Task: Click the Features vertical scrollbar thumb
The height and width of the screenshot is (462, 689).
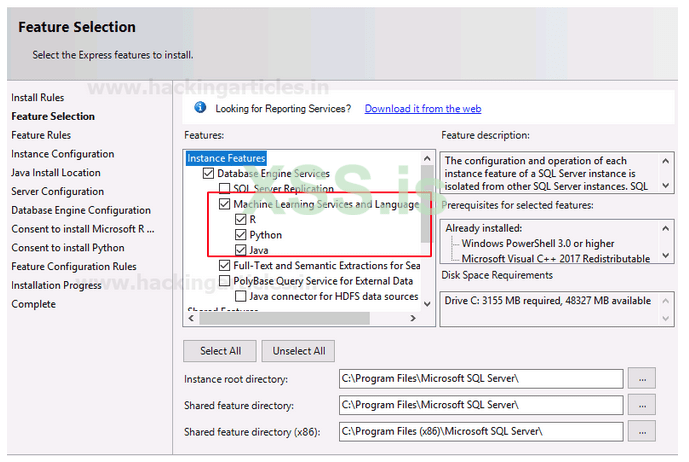Action: [x=426, y=204]
